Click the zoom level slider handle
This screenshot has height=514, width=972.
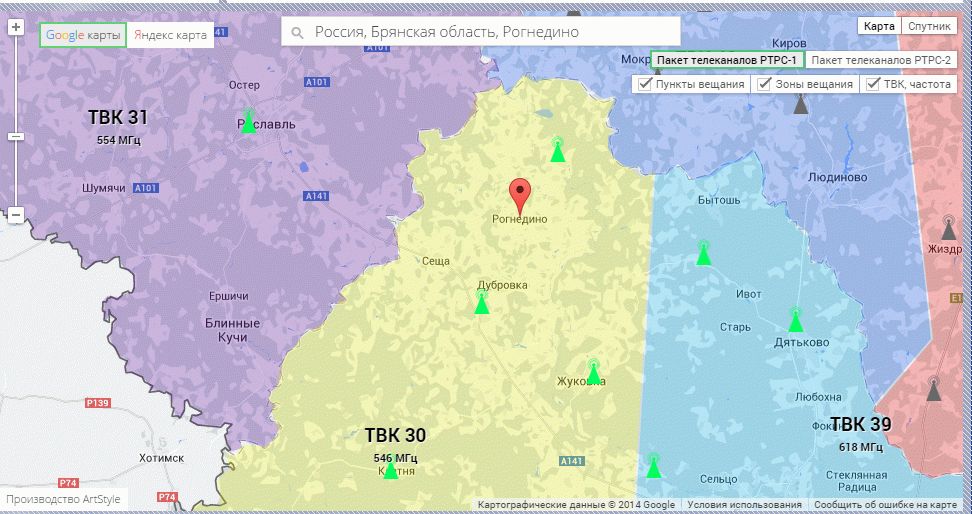coord(15,136)
